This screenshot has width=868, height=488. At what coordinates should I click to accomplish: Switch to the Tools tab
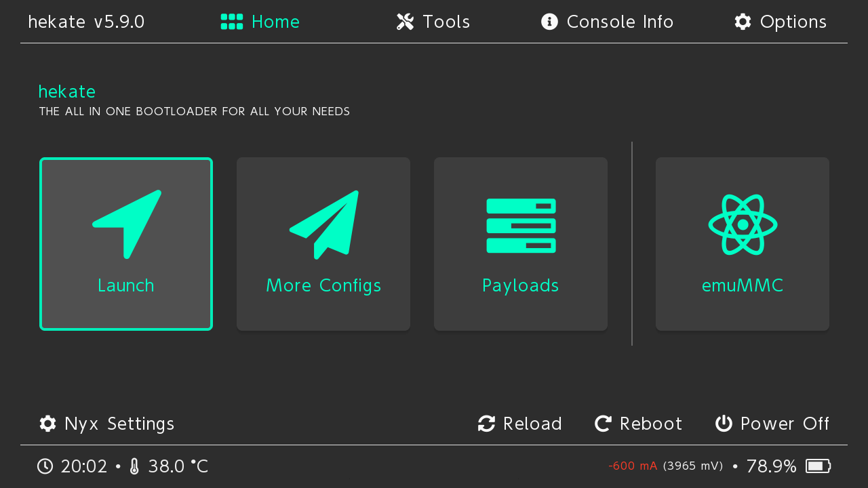coord(433,22)
